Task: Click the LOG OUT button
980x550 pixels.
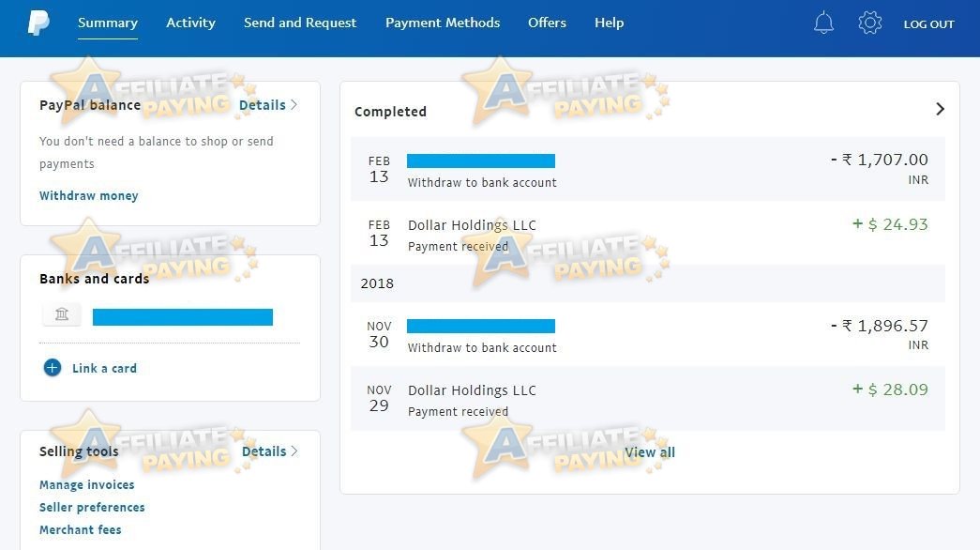Action: click(928, 24)
